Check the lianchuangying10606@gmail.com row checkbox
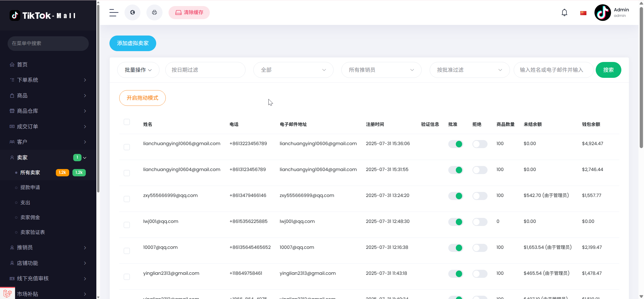Viewport: 644px width, 299px height. 127,147
